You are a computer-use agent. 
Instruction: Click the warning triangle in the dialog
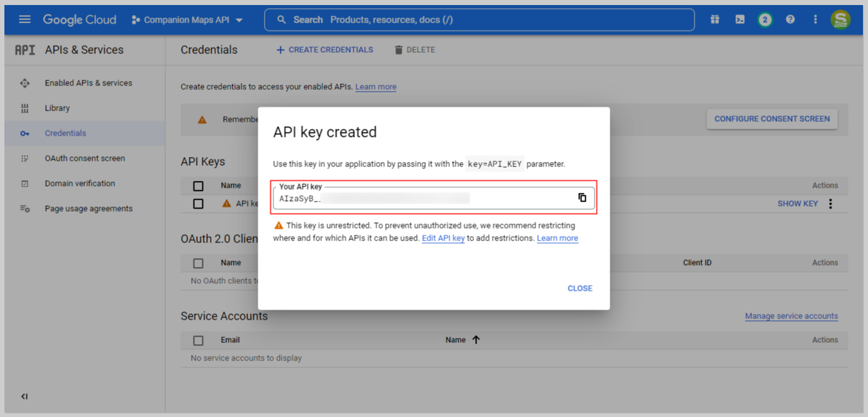278,225
